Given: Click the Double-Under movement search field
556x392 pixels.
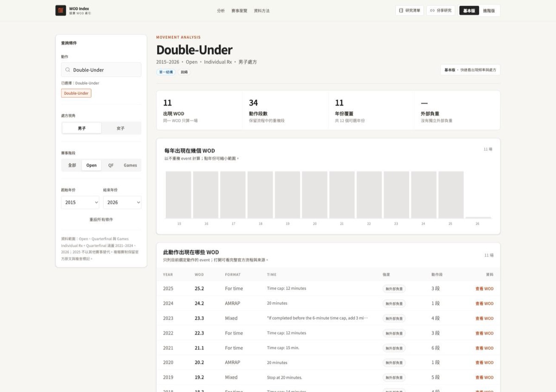Looking at the screenshot, I should pos(101,70).
